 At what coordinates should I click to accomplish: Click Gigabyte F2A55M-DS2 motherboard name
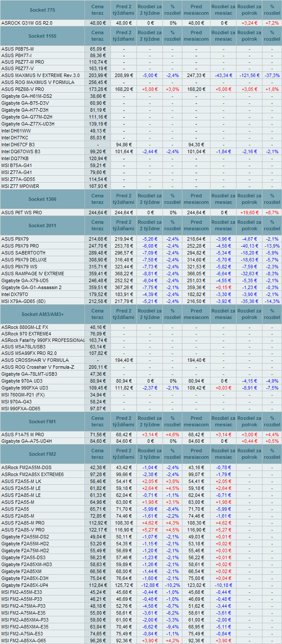(25, 536)
